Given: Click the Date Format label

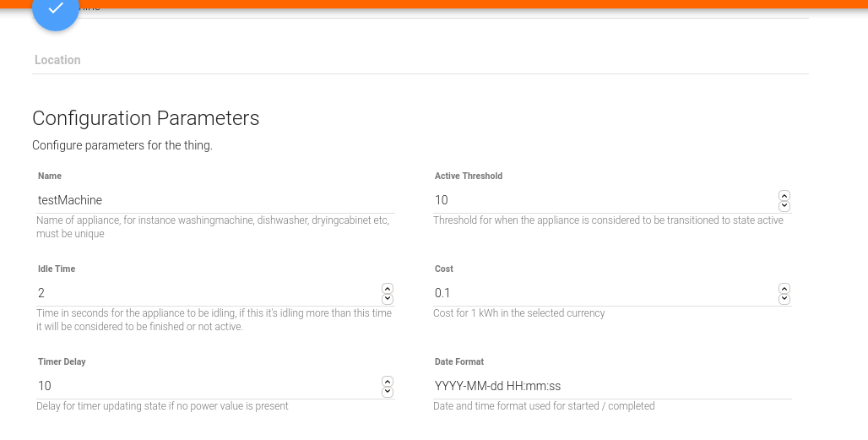Looking at the screenshot, I should point(458,361).
